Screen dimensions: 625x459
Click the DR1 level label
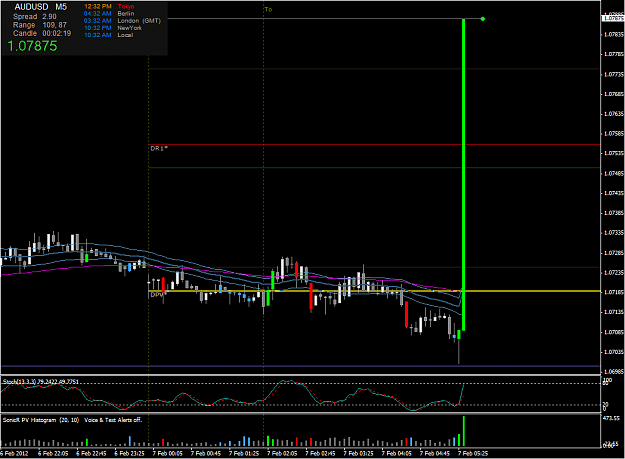(x=159, y=148)
